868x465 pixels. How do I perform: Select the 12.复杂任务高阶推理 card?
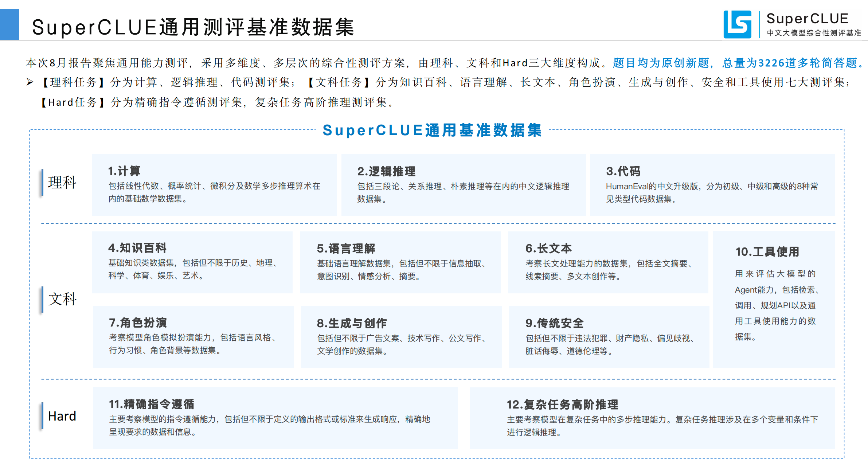click(x=652, y=418)
